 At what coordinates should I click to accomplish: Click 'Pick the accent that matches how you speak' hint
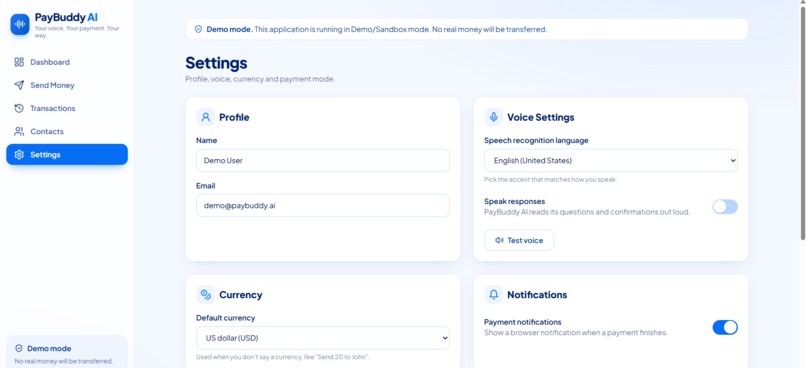point(550,180)
